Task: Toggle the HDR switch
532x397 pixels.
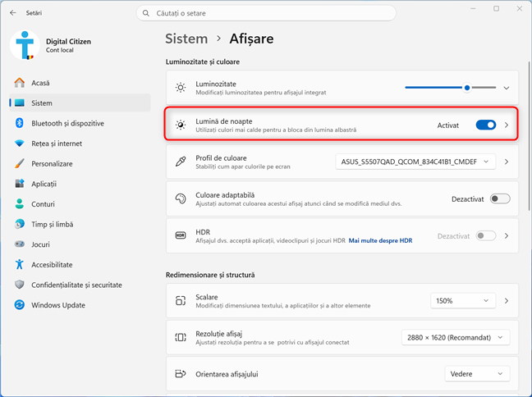Action: [485, 235]
